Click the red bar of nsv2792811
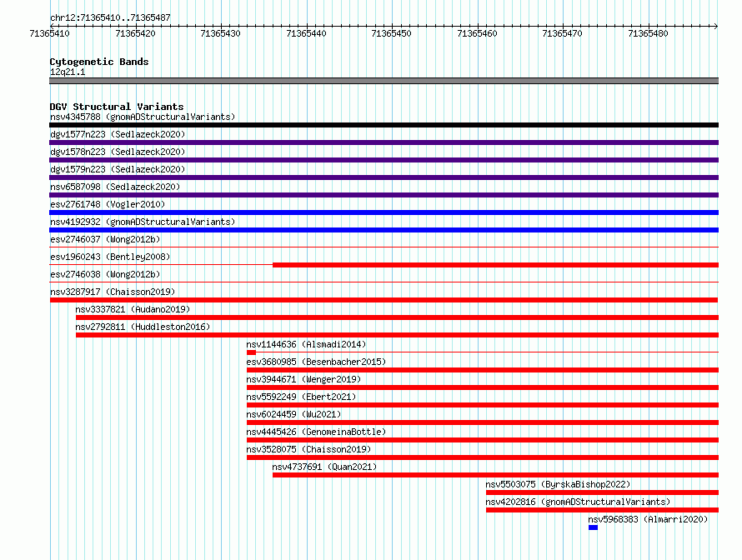The image size is (742, 560). (x=397, y=335)
